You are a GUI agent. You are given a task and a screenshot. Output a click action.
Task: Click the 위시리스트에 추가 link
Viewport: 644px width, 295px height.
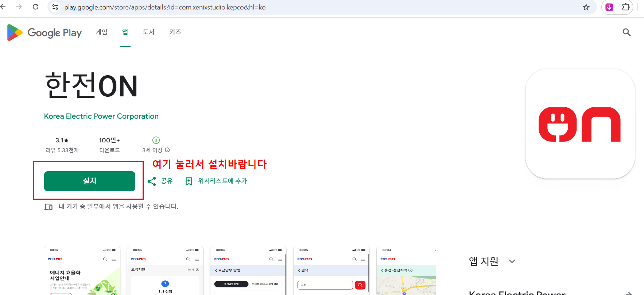point(222,181)
